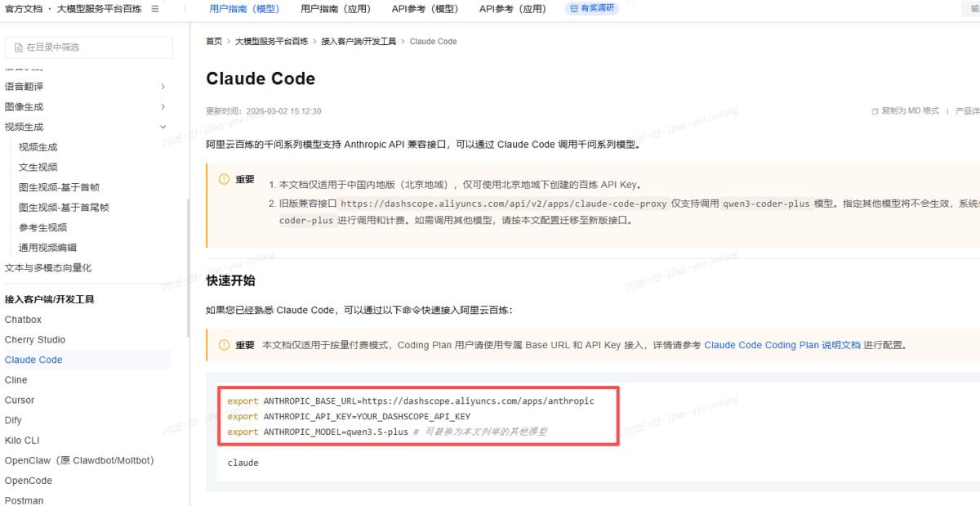980x506 pixels.
Task: Open Chatbox in the sidebar
Action: click(x=23, y=320)
